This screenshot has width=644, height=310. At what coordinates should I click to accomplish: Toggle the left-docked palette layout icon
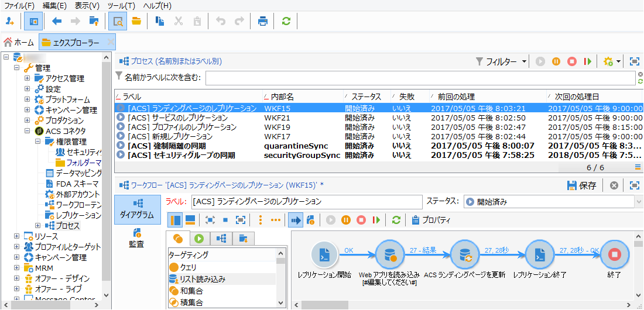tap(176, 220)
